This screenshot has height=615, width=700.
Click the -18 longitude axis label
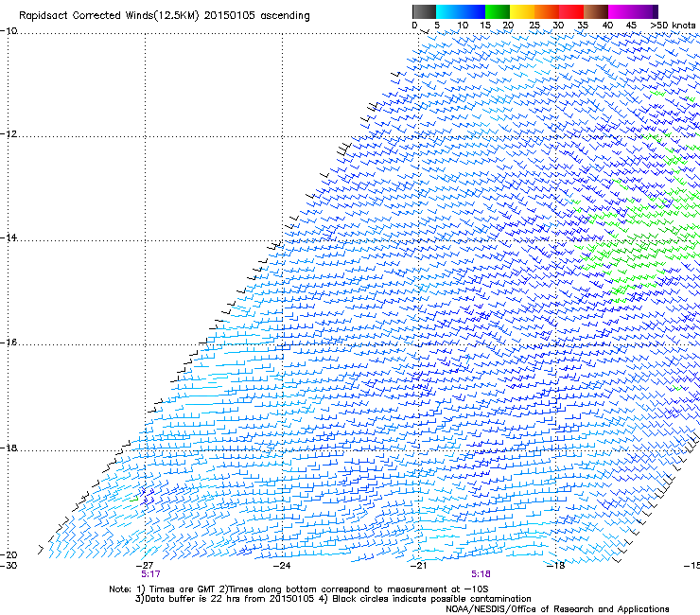pyautogui.click(x=556, y=566)
